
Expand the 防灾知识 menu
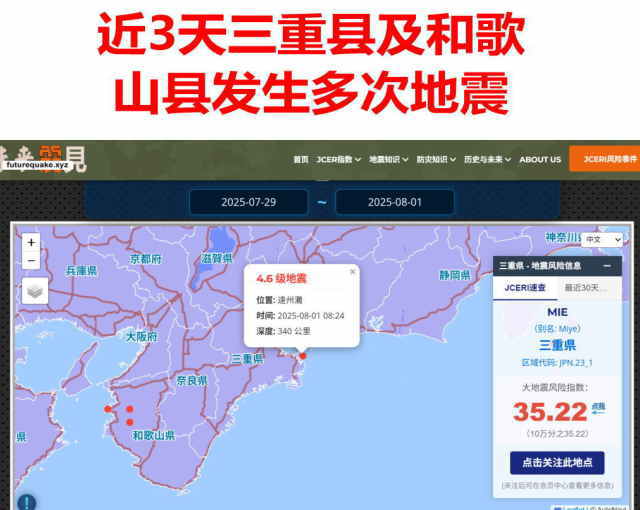[436, 159]
